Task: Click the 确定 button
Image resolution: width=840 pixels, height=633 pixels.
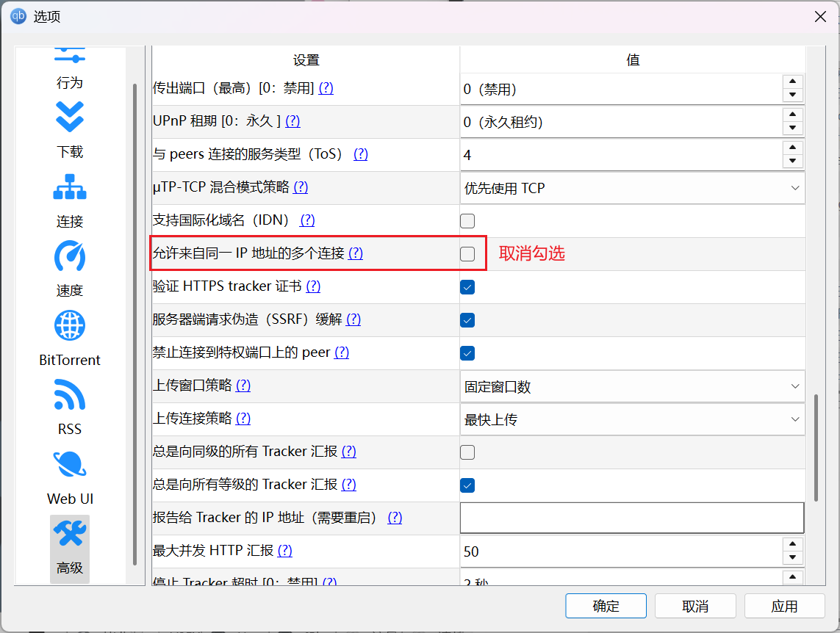Action: pyautogui.click(x=606, y=606)
